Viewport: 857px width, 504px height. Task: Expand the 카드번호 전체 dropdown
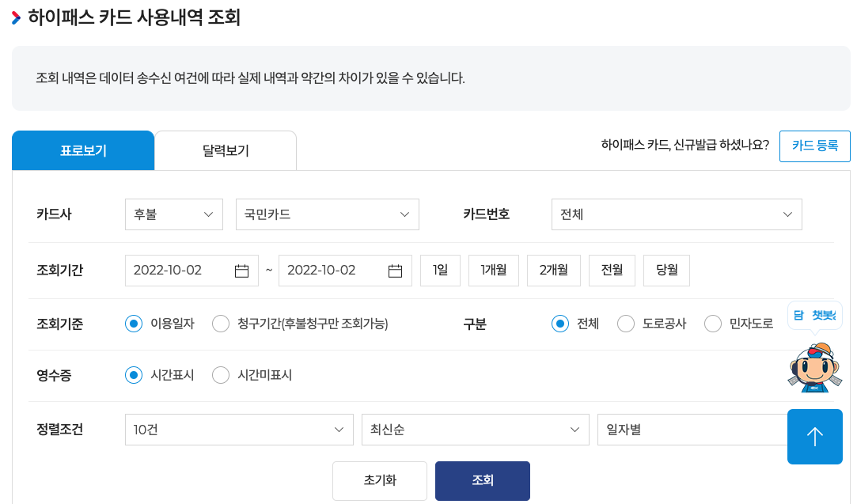click(676, 214)
